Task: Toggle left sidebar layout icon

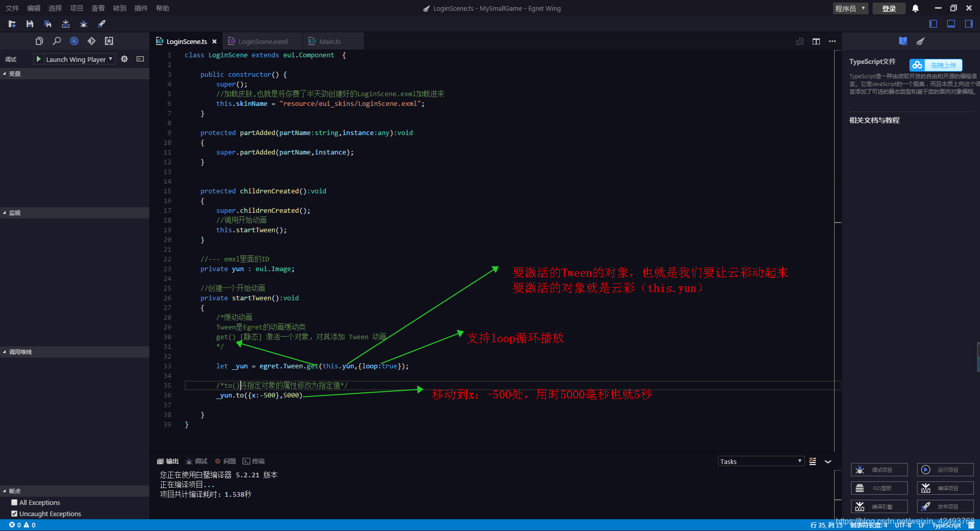Action: pos(933,24)
